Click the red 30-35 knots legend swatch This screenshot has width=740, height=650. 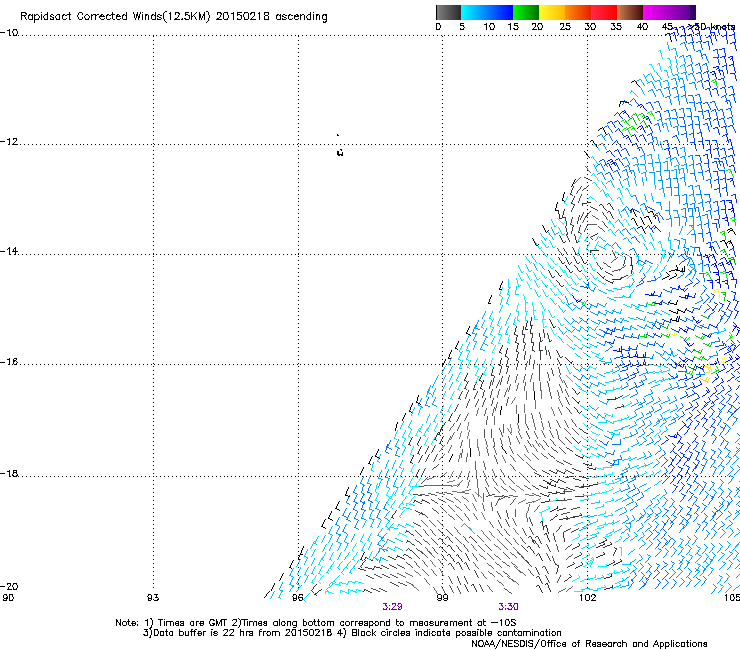(x=604, y=12)
